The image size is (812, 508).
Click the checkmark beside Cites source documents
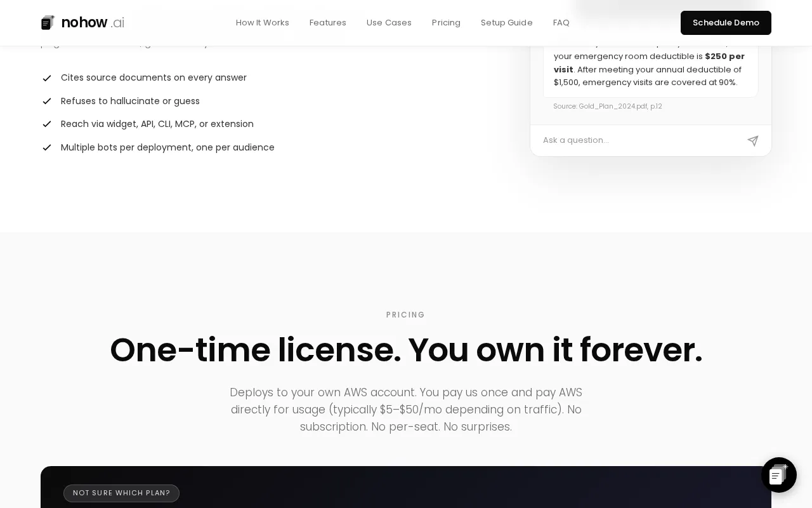coord(47,78)
